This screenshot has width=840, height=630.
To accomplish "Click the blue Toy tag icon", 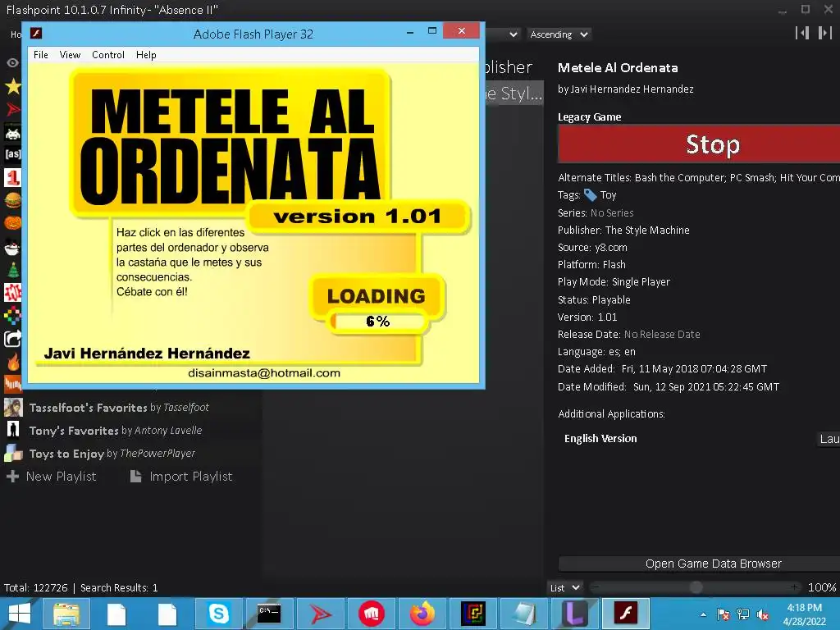I will click(590, 195).
